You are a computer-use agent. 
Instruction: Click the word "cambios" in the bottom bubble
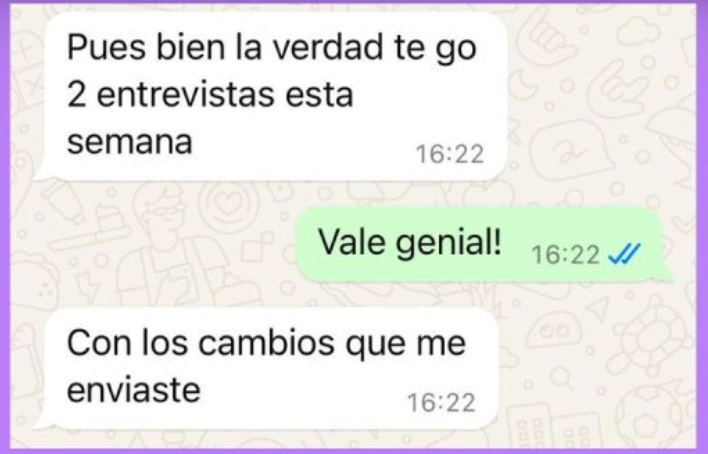click(266, 342)
